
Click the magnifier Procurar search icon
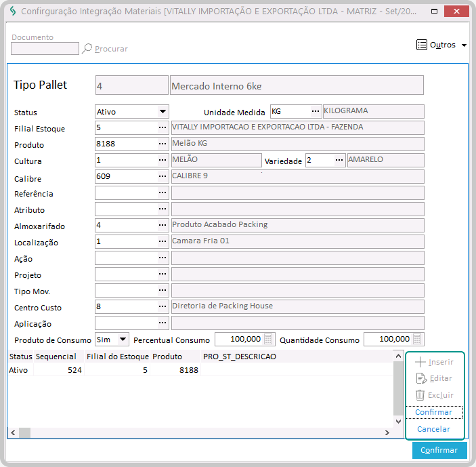(x=87, y=49)
